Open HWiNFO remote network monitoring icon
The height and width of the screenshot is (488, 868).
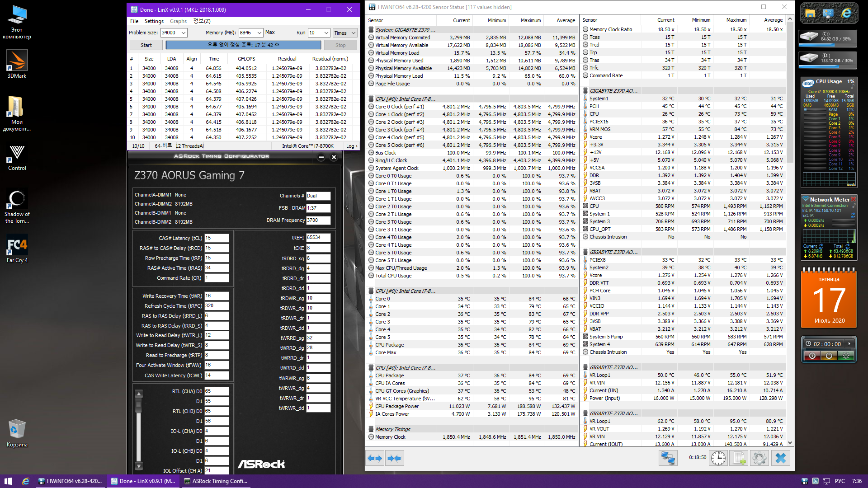(668, 458)
